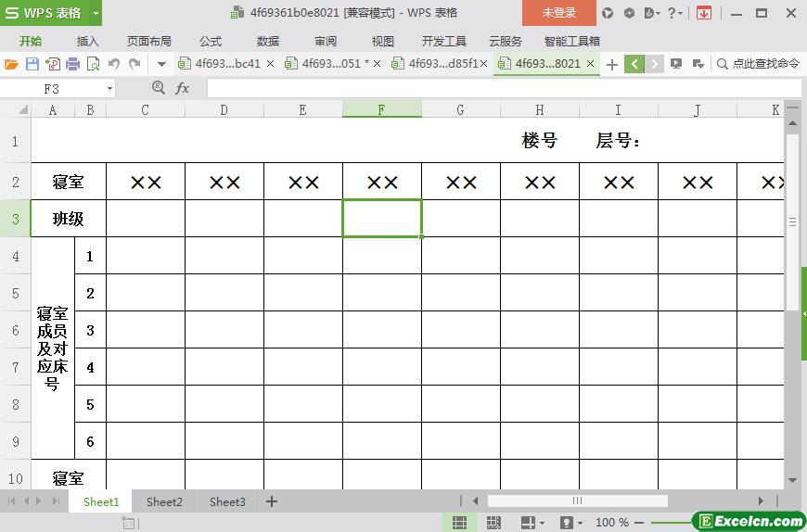The height and width of the screenshot is (532, 807).
Task: Switch to the Sheet2 tab
Action: [x=164, y=501]
